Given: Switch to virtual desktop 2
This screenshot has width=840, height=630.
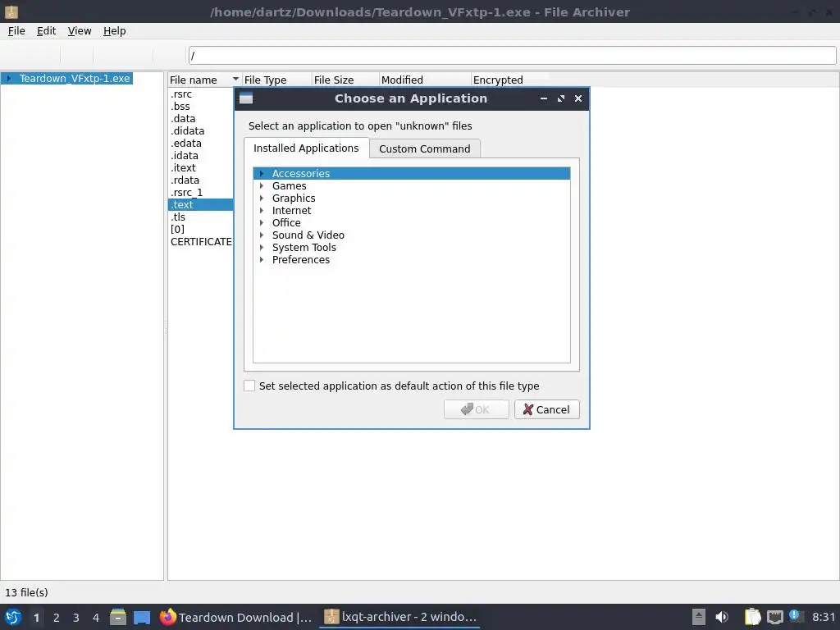Looking at the screenshot, I should tap(57, 618).
